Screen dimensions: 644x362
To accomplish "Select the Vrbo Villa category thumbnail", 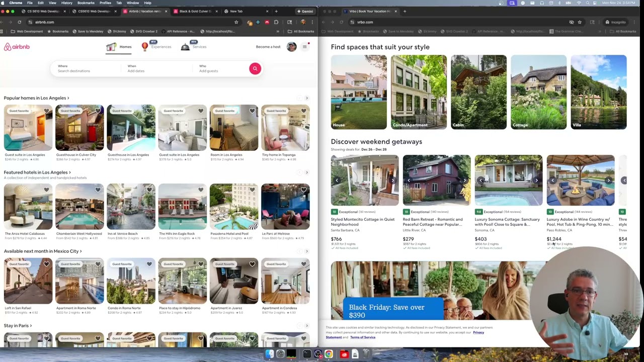I will coord(599,92).
